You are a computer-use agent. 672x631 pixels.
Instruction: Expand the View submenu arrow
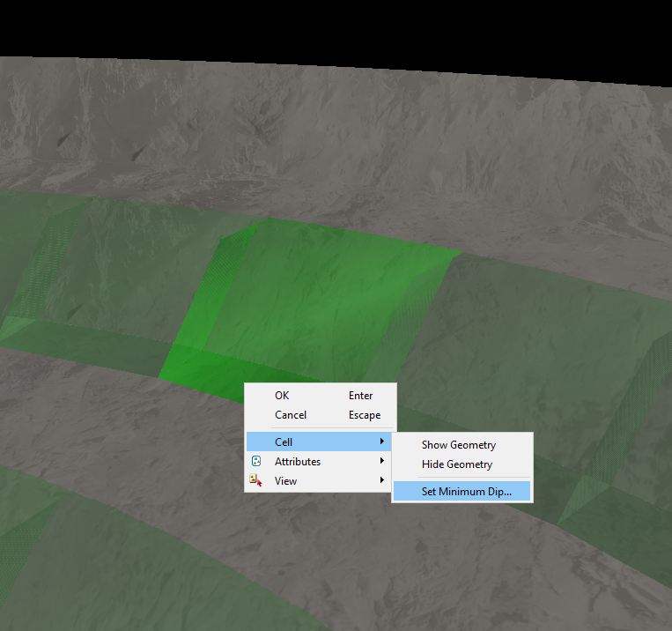382,480
